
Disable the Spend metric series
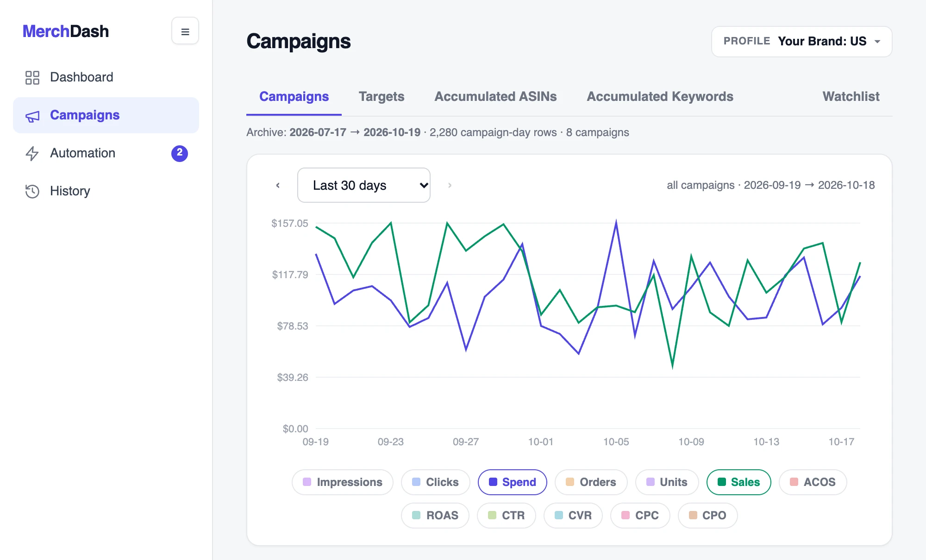[x=513, y=482]
